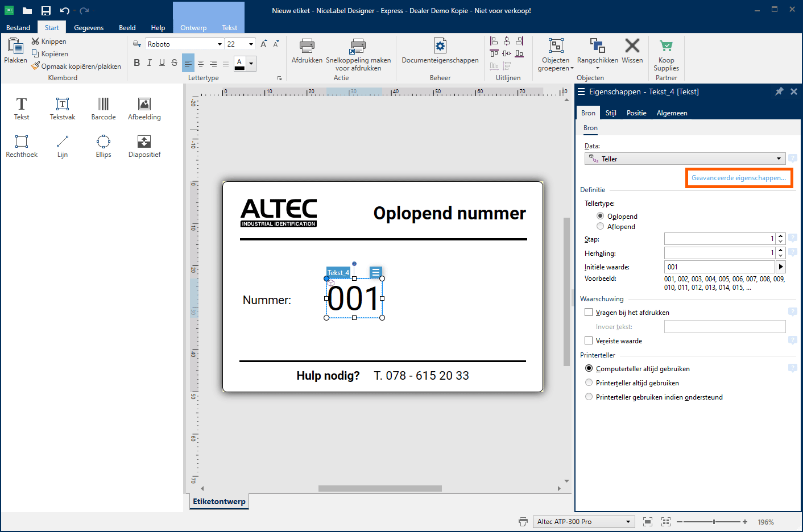Click the zoom in plus button
The image size is (803, 532).
(744, 522)
